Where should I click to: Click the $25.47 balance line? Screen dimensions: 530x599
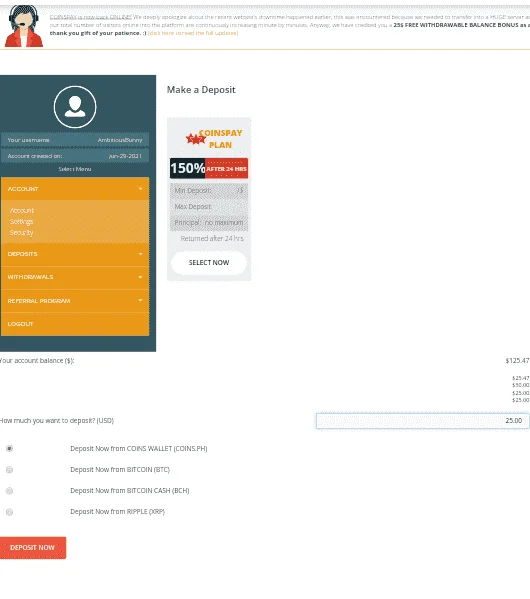[520, 378]
